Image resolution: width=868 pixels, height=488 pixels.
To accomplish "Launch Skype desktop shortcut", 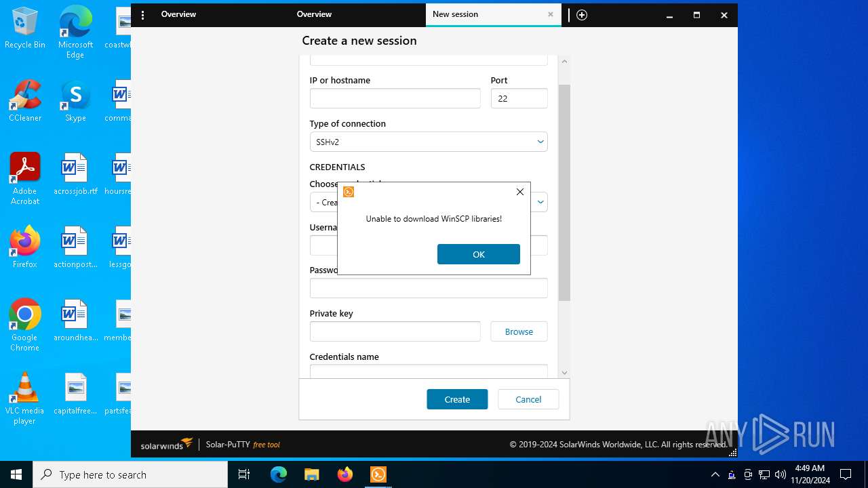I will tap(75, 101).
